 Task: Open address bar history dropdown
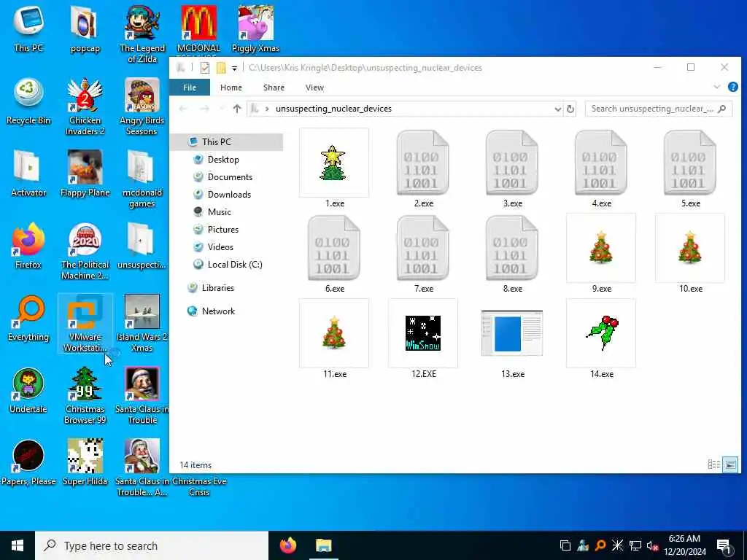(557, 109)
